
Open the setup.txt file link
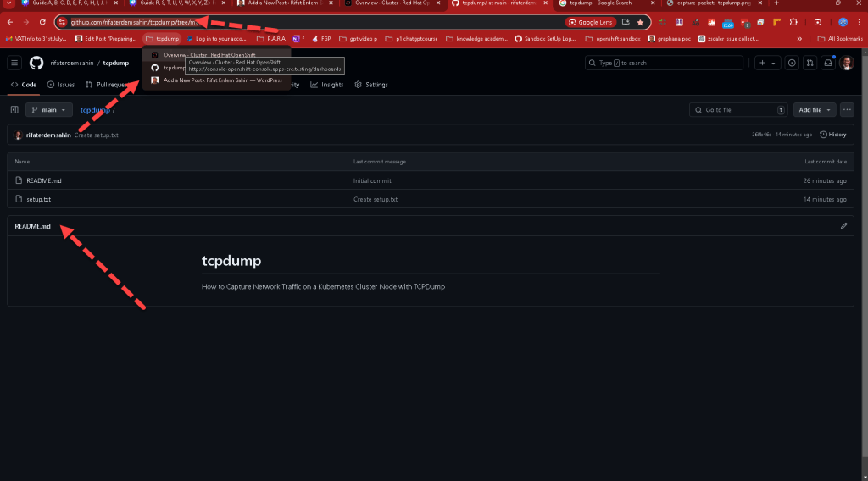[39, 200]
